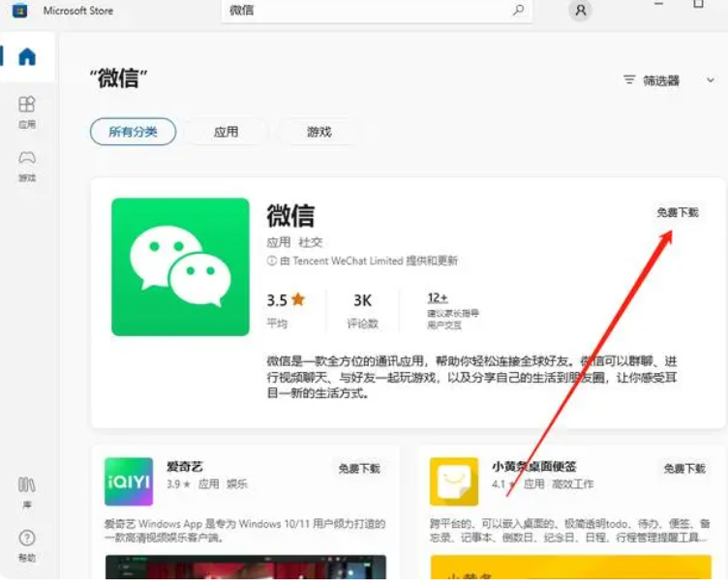Image resolution: width=728 pixels, height=588 pixels.
Task: Open the 12+ age rating link
Action: pyautogui.click(x=438, y=297)
